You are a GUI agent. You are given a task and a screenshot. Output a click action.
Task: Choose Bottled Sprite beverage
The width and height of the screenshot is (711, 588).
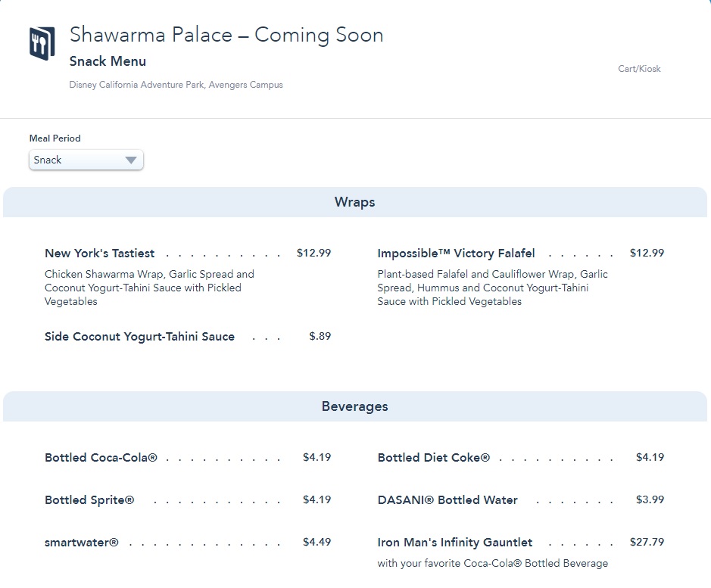(x=89, y=500)
